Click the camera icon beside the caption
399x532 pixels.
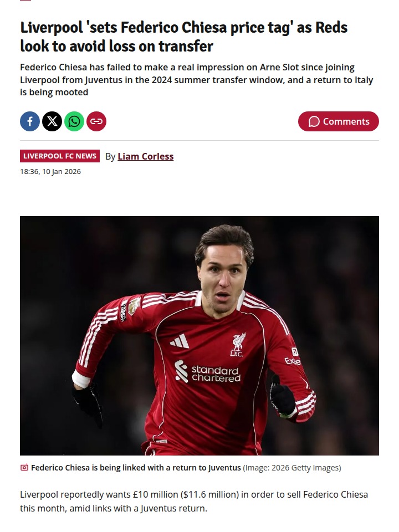(24, 468)
